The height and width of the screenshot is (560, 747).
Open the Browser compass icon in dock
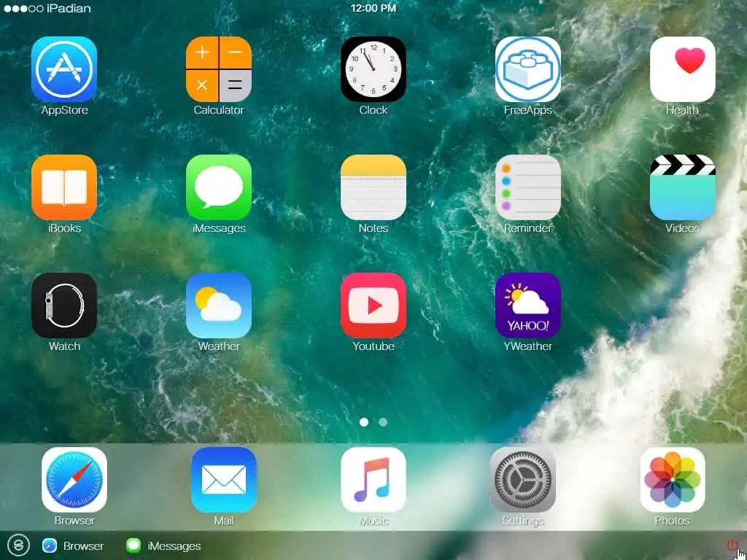[x=74, y=480]
